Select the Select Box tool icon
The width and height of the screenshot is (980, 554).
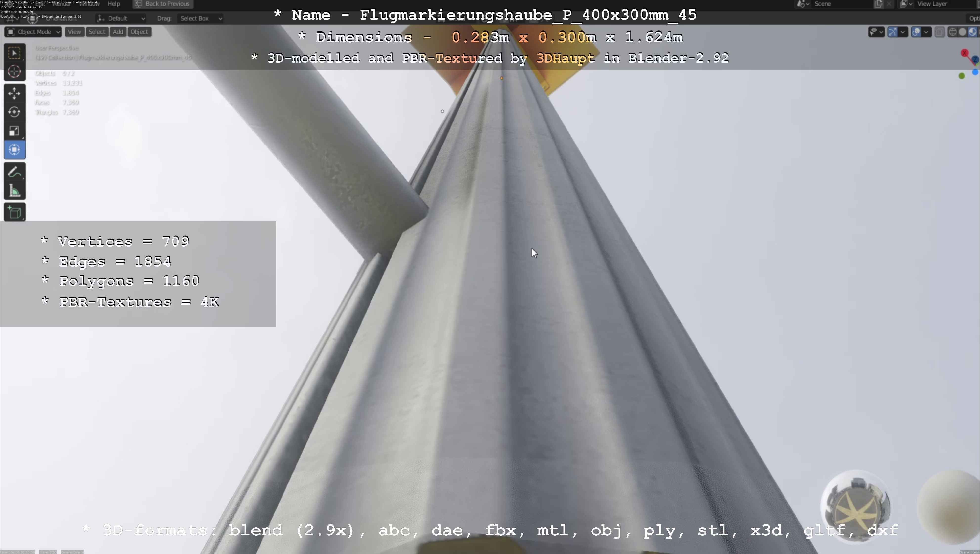14,53
